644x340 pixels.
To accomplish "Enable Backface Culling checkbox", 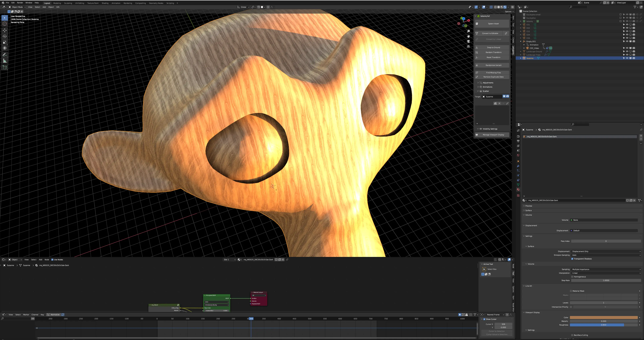I will [572, 335].
